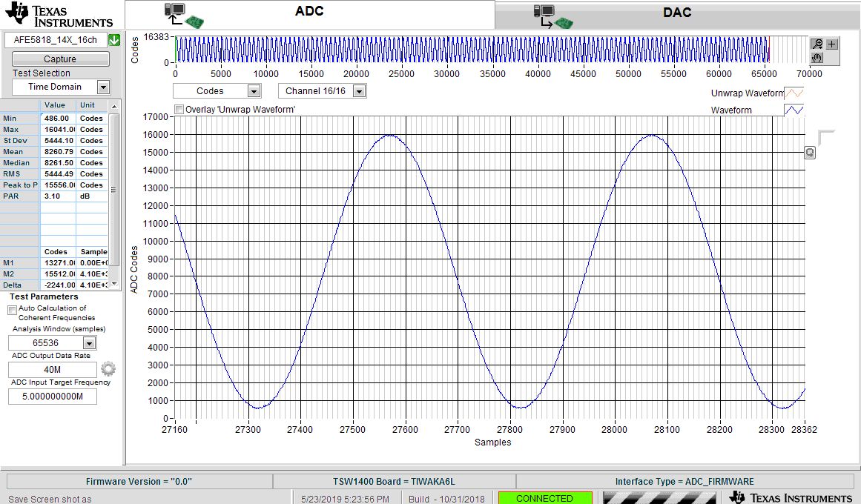Select the Max row in statistics table

pyautogui.click(x=54, y=130)
